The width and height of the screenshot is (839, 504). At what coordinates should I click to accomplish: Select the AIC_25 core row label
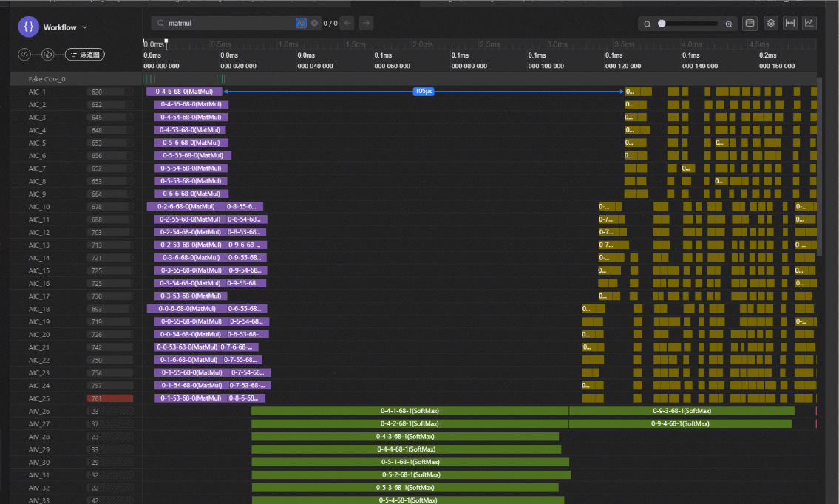tap(38, 398)
